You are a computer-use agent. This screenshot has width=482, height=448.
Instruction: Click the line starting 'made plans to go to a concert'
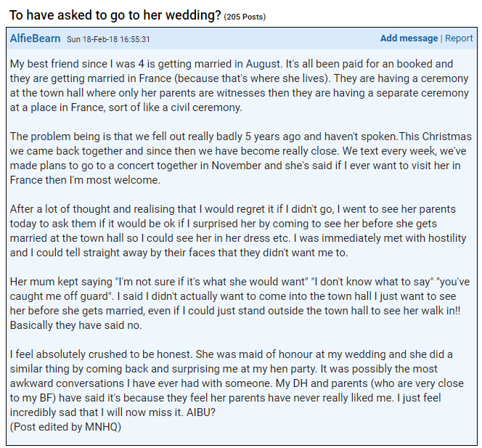pos(235,165)
